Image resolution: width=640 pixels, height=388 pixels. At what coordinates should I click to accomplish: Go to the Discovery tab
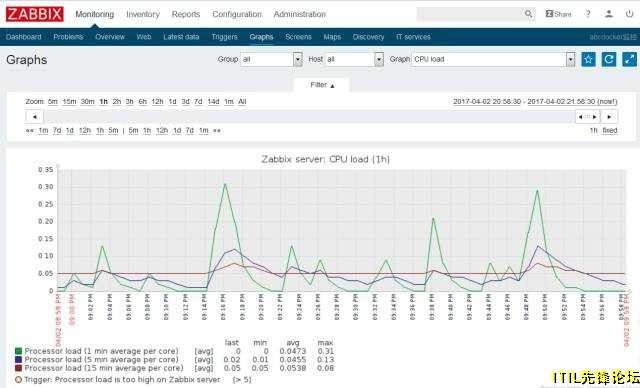368,37
